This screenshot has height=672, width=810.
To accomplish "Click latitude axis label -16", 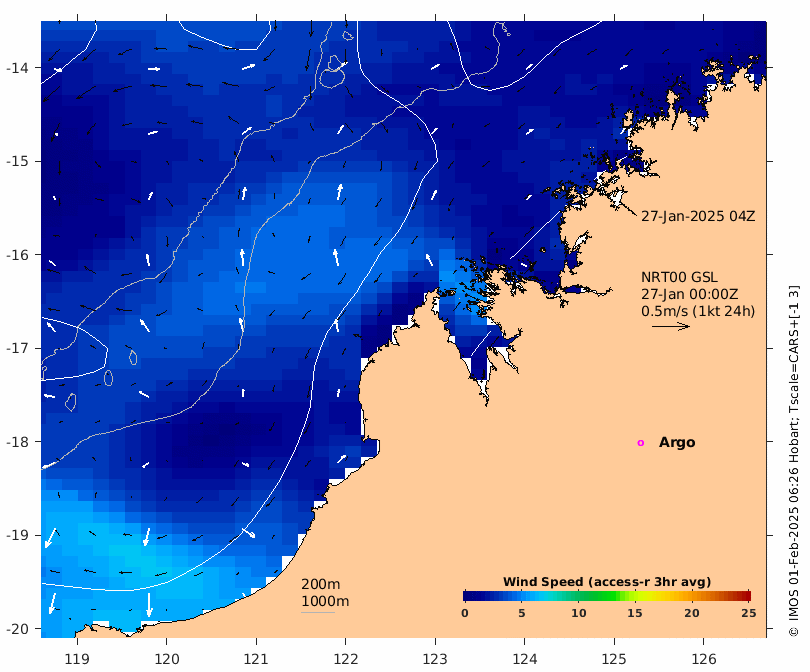I will [17, 255].
